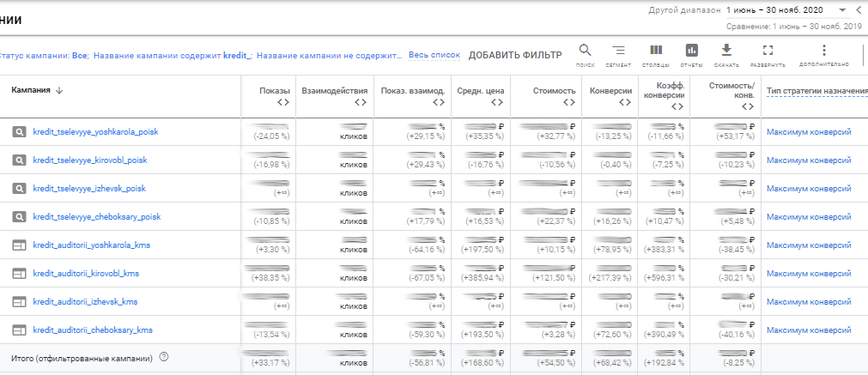
Task: Click the search magnifier icon in toolbar
Action: point(586,51)
